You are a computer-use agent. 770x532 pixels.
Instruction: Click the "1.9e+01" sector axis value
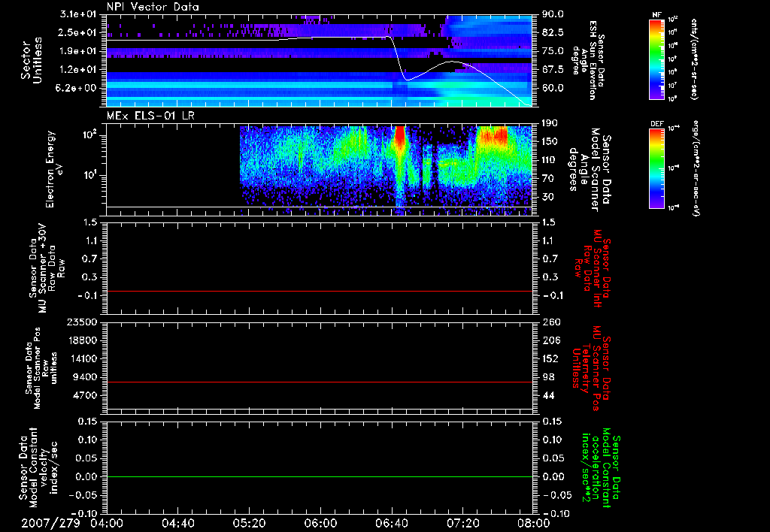[78, 51]
